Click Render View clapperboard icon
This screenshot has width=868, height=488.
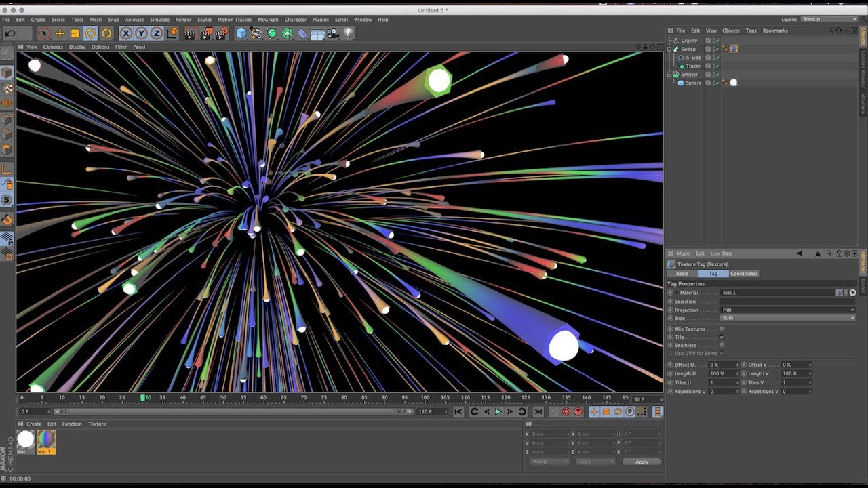[190, 33]
